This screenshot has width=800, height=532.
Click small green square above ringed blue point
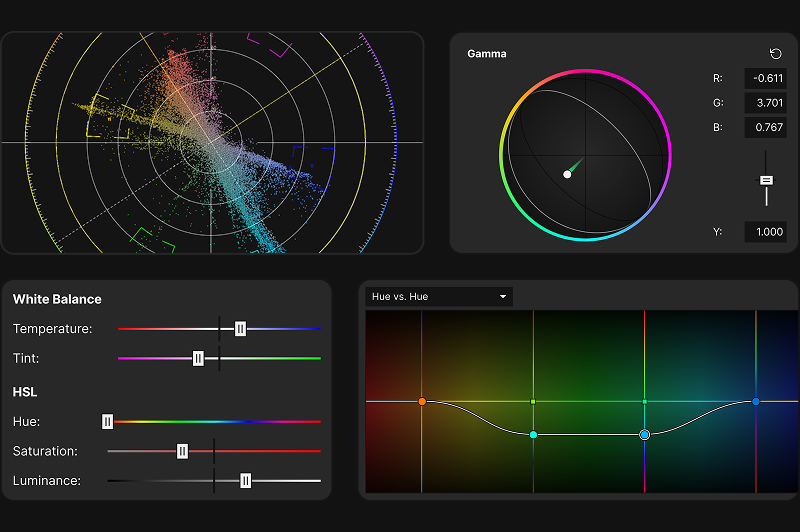click(644, 401)
